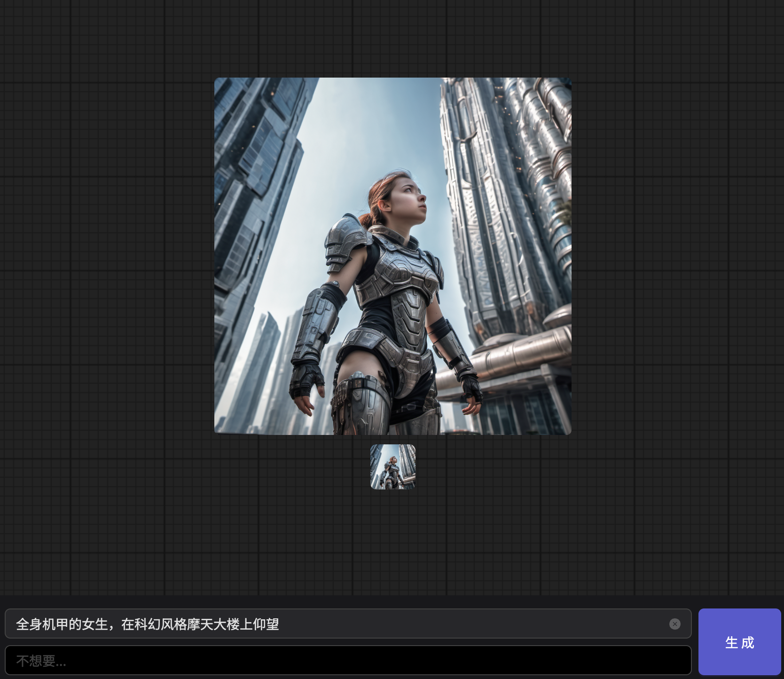Focus the prompt field containing 全身机甲的女生
The image size is (784, 679).
(348, 624)
